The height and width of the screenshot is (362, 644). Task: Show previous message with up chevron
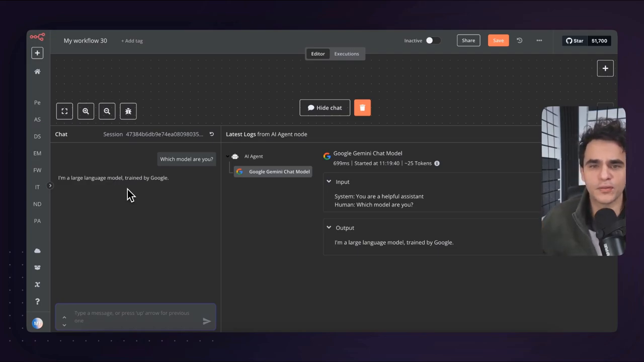coord(64,317)
